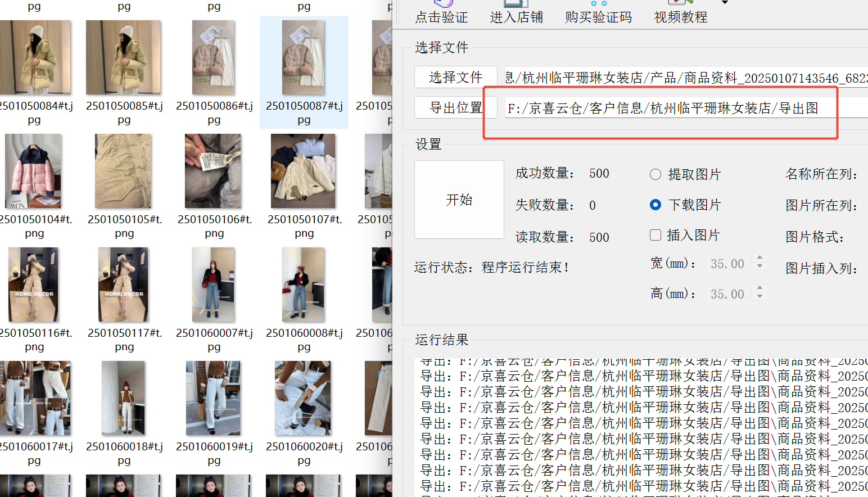The height and width of the screenshot is (497, 868).
Task: Select the 提取图片 radio option
Action: pos(685,174)
